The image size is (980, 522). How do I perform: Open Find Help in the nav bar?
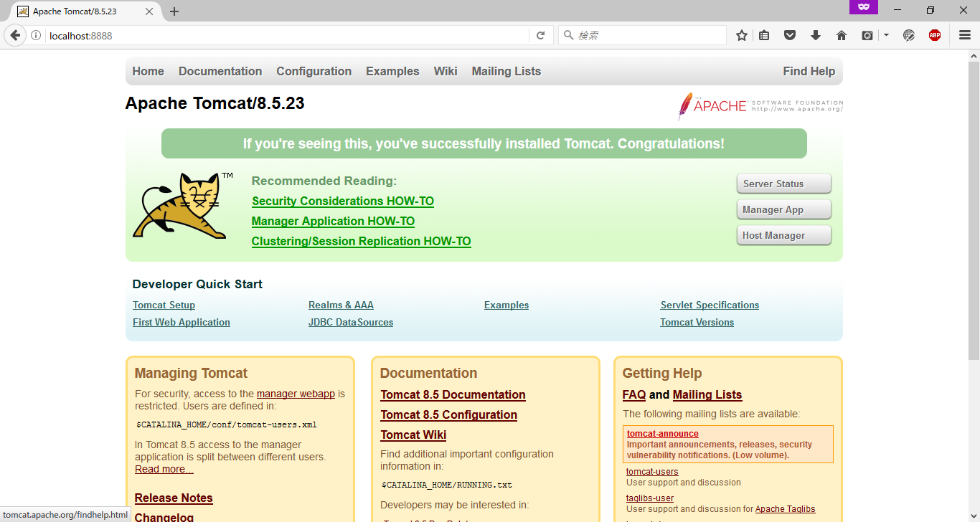809,71
